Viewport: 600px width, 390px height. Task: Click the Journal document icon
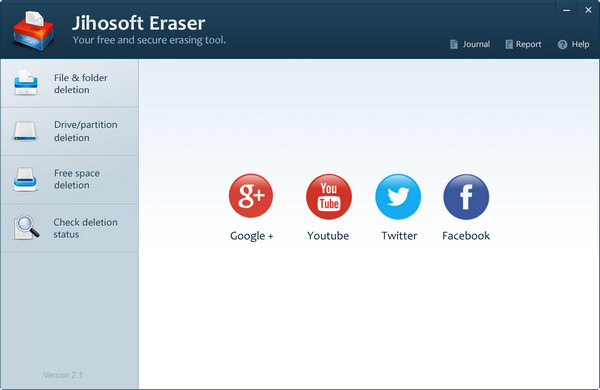click(x=454, y=44)
